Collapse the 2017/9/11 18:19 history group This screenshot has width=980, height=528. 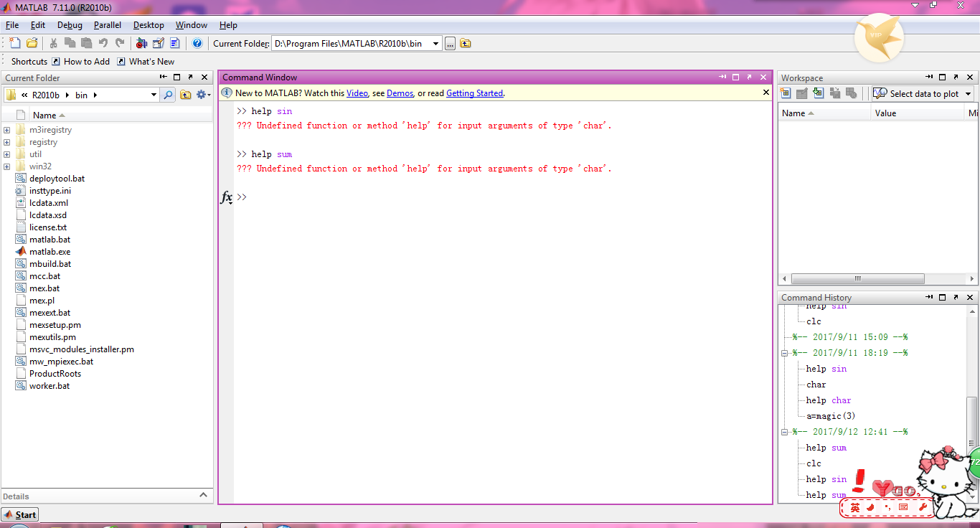click(x=785, y=353)
